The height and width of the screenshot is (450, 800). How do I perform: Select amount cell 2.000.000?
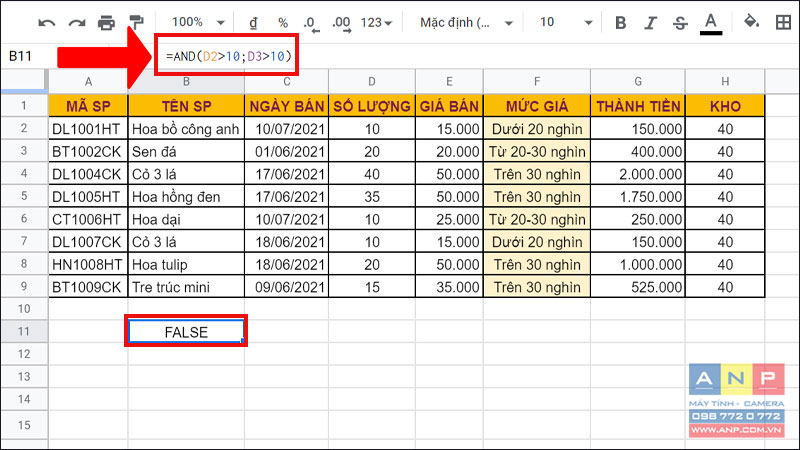pos(638,174)
